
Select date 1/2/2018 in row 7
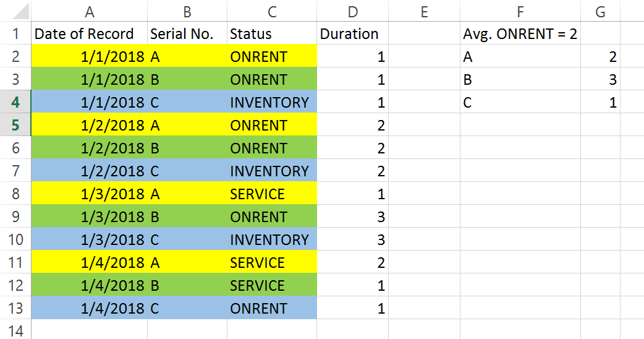click(89, 171)
